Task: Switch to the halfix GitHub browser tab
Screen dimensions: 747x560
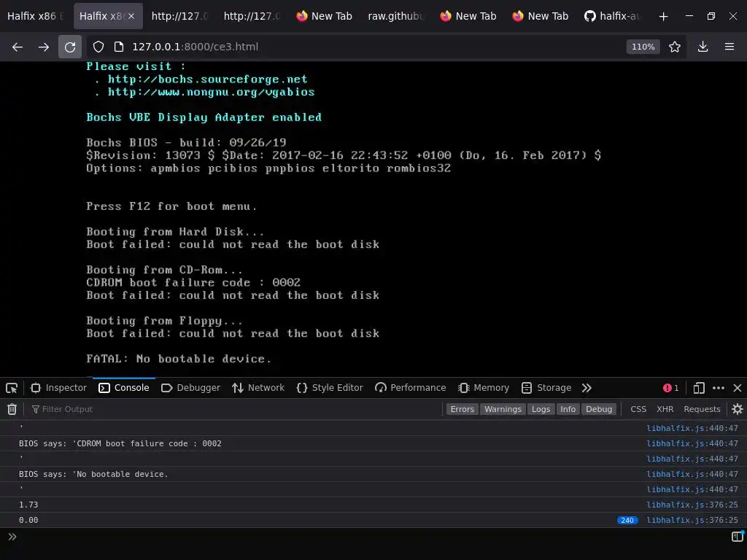Action: click(612, 16)
